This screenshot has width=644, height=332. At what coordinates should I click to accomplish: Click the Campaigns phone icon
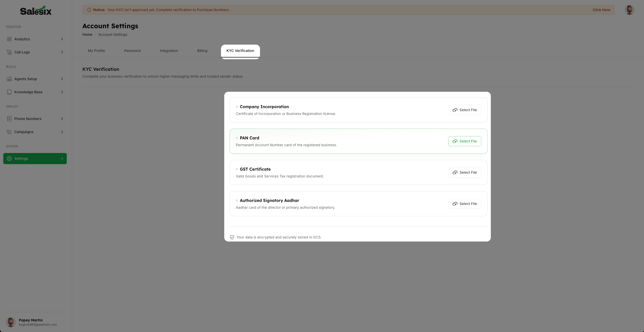[x=9, y=132]
